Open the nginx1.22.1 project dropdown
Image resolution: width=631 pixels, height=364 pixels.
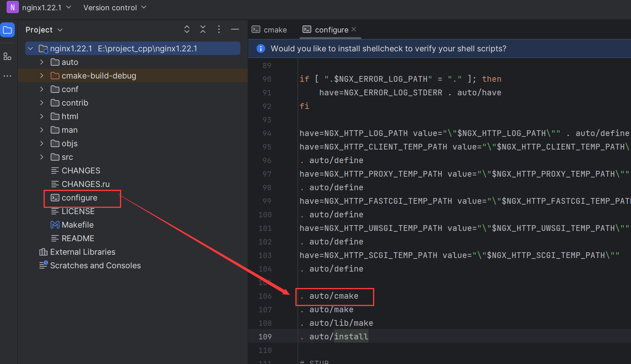pos(47,7)
